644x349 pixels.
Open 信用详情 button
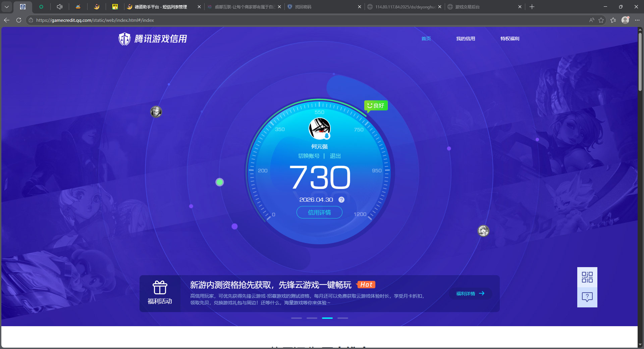coord(319,212)
